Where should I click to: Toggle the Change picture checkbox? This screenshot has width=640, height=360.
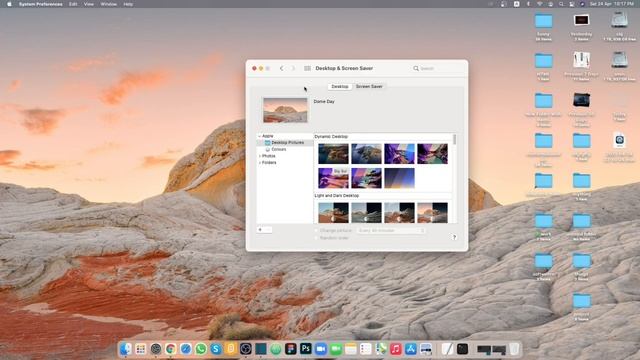click(316, 231)
